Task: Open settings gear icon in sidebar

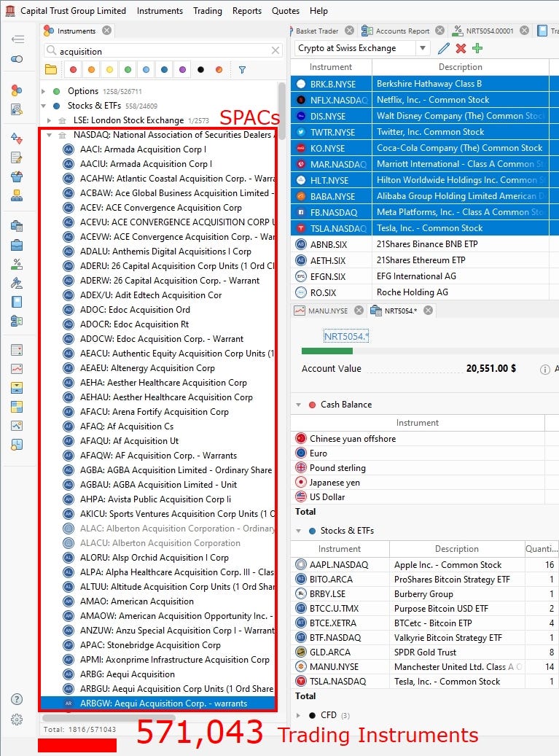Action: 17,720
